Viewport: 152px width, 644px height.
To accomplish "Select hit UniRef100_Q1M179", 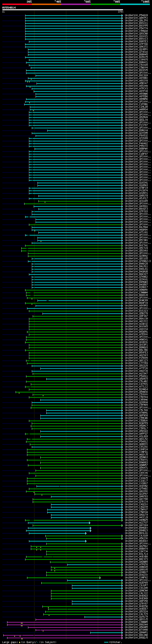I will coord(136,617).
